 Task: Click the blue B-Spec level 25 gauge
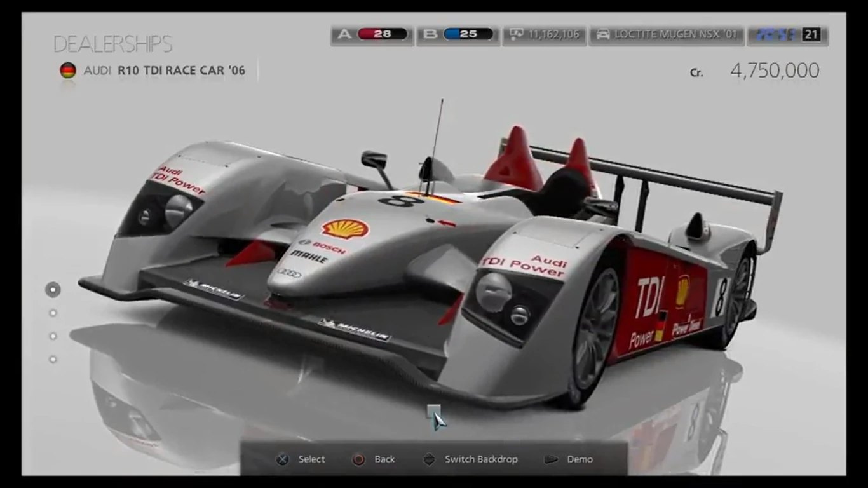pyautogui.click(x=468, y=34)
